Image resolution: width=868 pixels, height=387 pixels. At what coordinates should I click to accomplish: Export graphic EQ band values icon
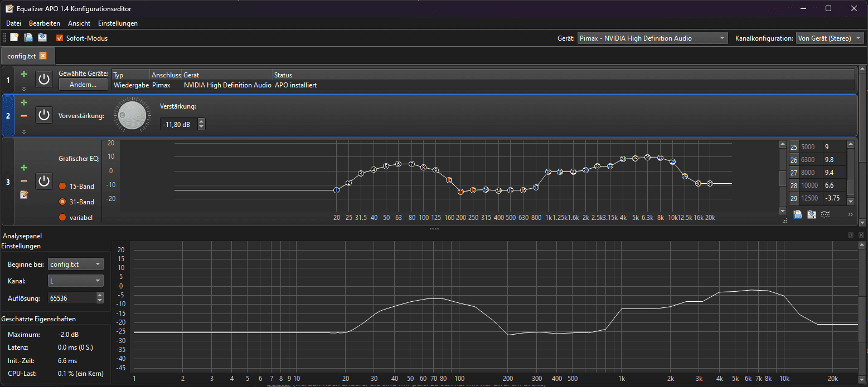pyautogui.click(x=812, y=214)
